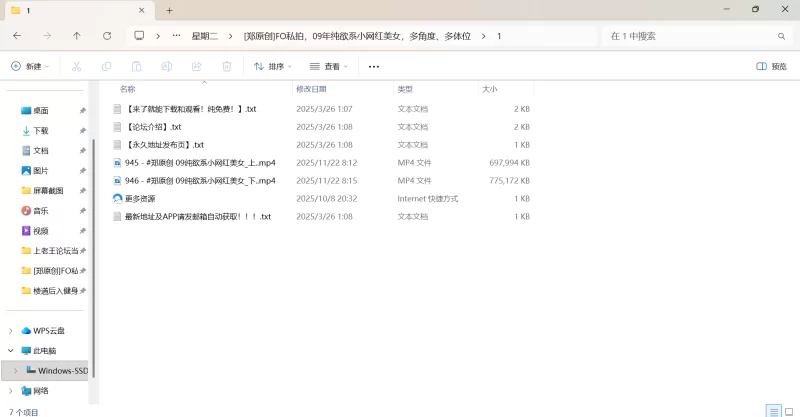Click the sidebar vertical scrollbar
The height and width of the screenshot is (417, 800).
pos(91,250)
